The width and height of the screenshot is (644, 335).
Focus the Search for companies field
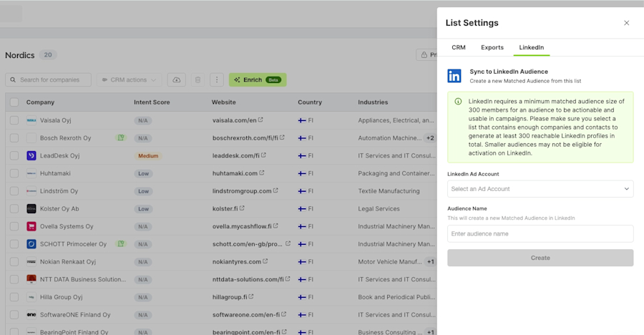coord(48,79)
